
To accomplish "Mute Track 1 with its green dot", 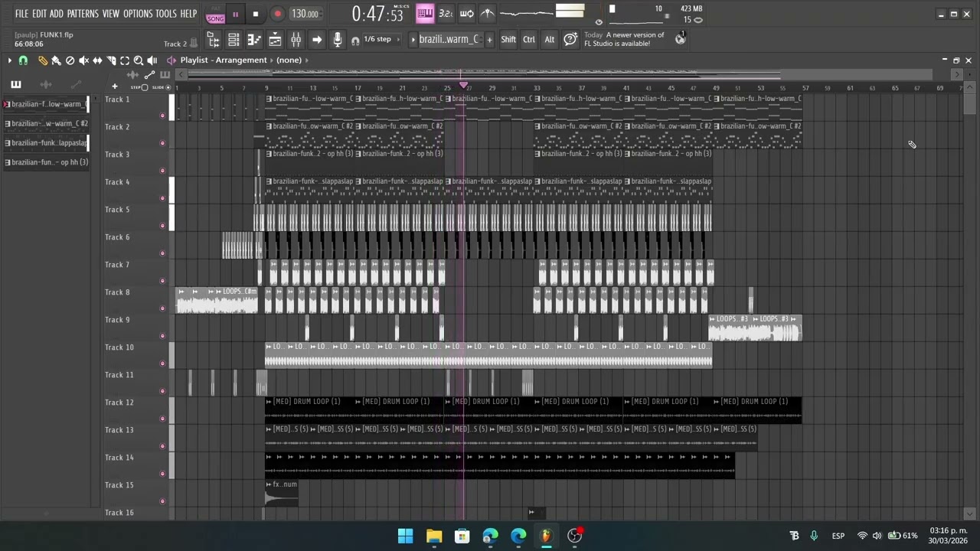I will click(162, 116).
